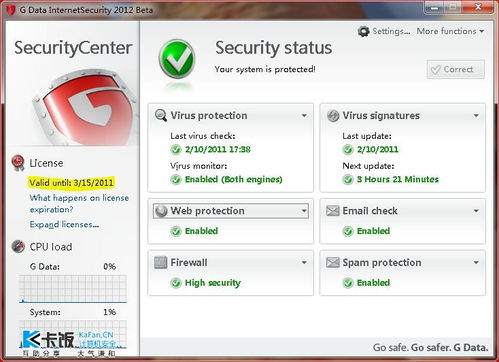Open Settings from the top bar
This screenshot has height=362, width=499.
(x=391, y=31)
